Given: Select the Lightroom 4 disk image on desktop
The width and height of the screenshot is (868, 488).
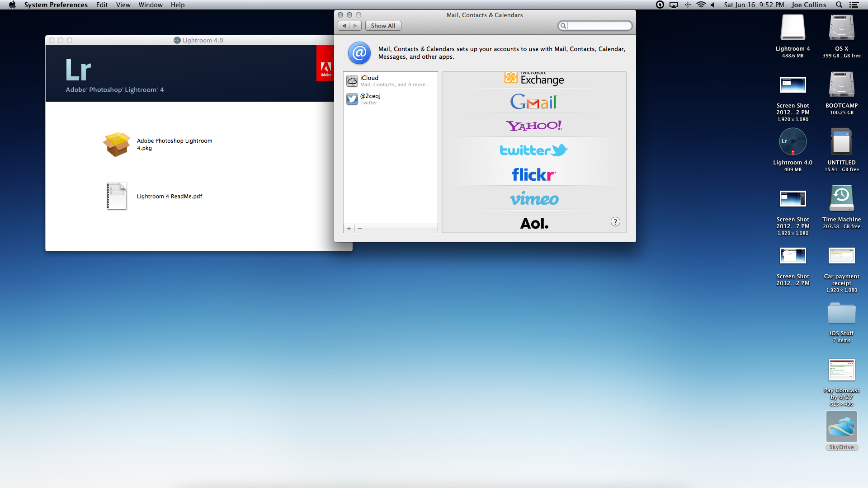Looking at the screenshot, I should point(793,28).
